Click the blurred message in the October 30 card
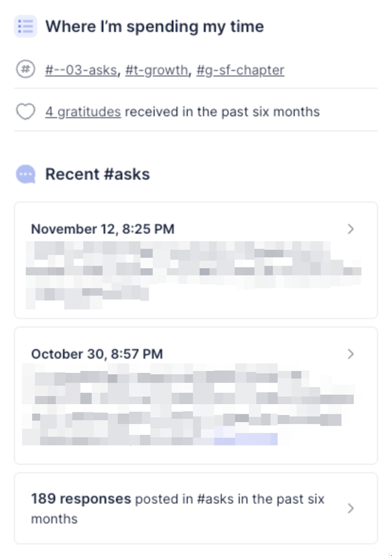 (189, 404)
